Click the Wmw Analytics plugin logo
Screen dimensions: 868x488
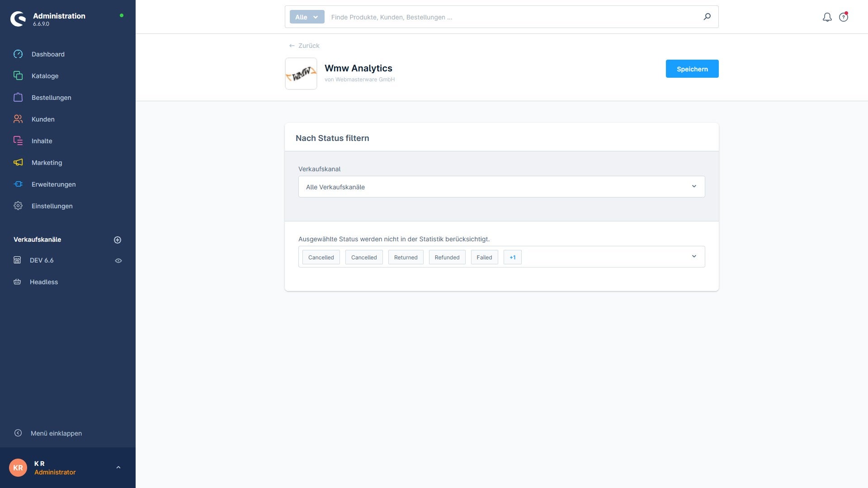[301, 74]
